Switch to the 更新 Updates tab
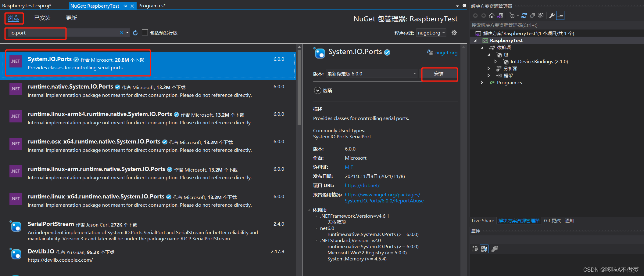 71,18
